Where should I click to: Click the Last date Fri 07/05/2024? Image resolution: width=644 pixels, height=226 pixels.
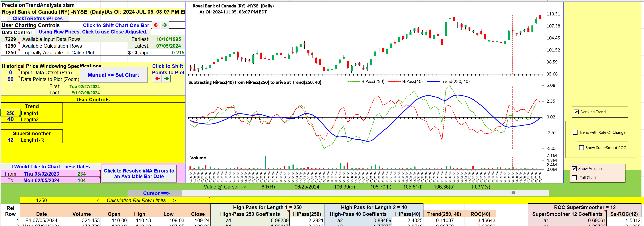(x=86, y=93)
